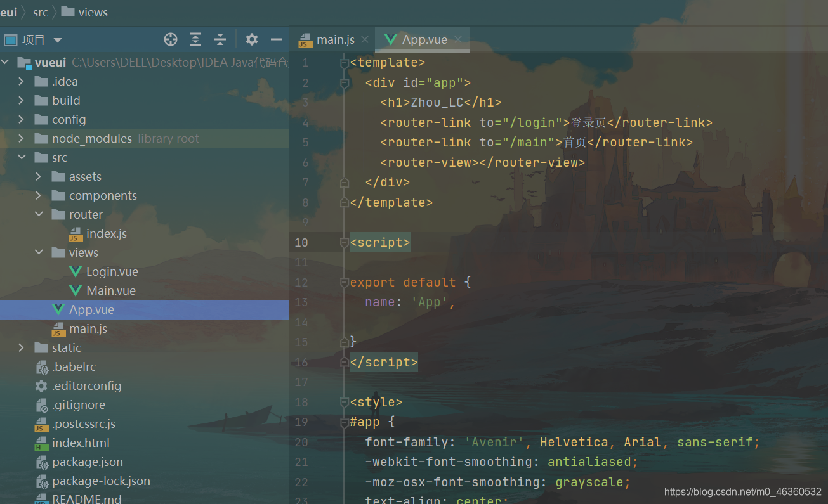828x504 pixels.
Task: Fold the div block on line 2
Action: click(345, 82)
